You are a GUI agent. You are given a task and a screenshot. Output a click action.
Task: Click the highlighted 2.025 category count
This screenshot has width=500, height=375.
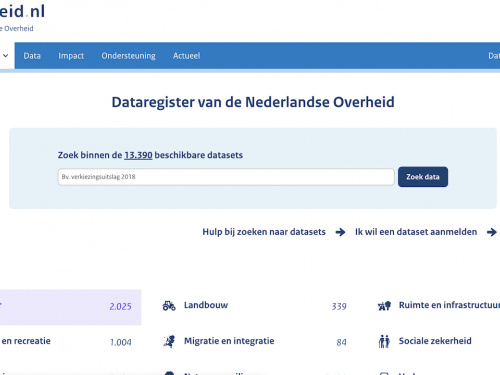pos(120,307)
